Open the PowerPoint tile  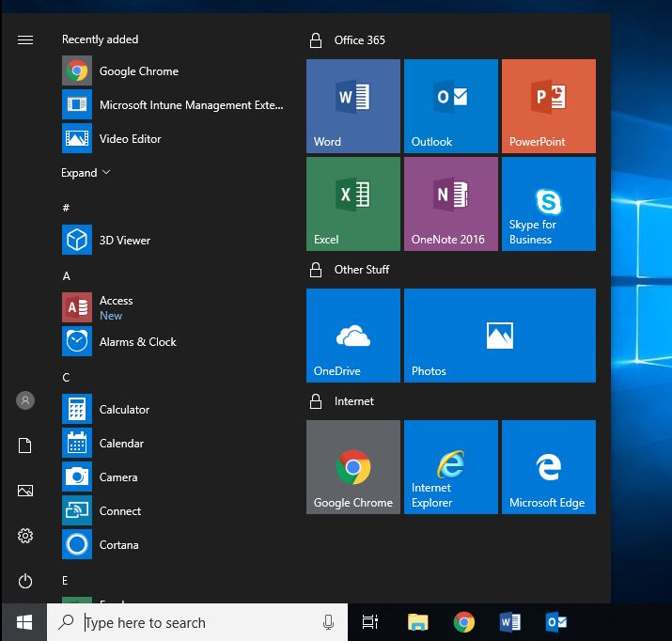click(549, 106)
